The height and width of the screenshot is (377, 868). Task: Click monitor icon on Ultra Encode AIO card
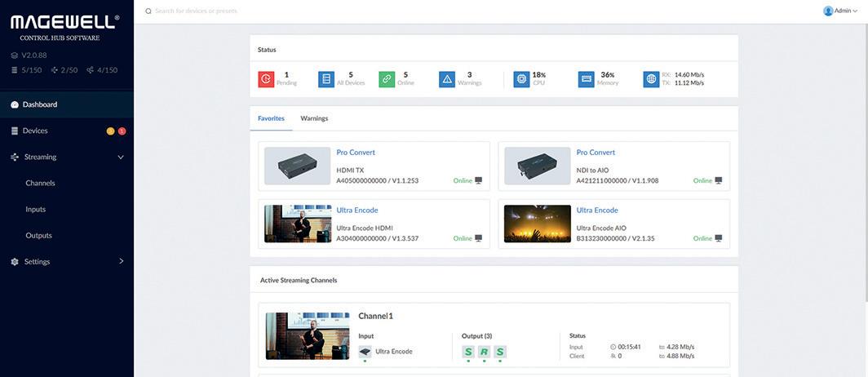[x=719, y=238]
